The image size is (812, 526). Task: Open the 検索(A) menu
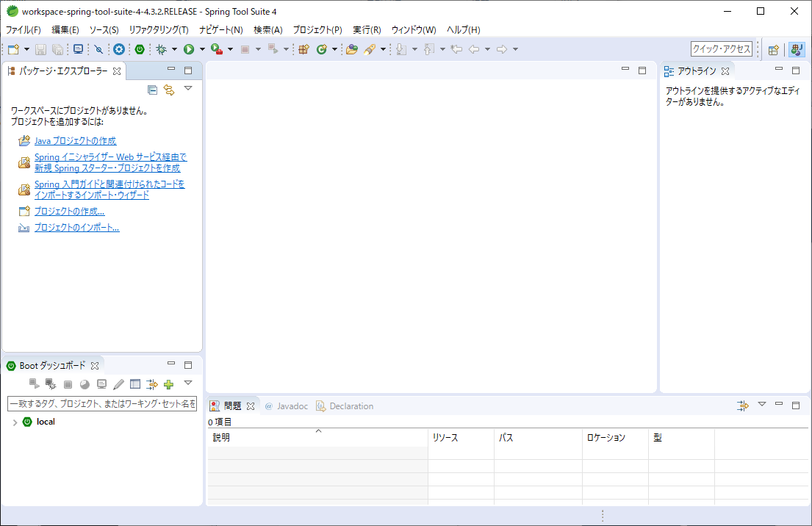point(268,30)
